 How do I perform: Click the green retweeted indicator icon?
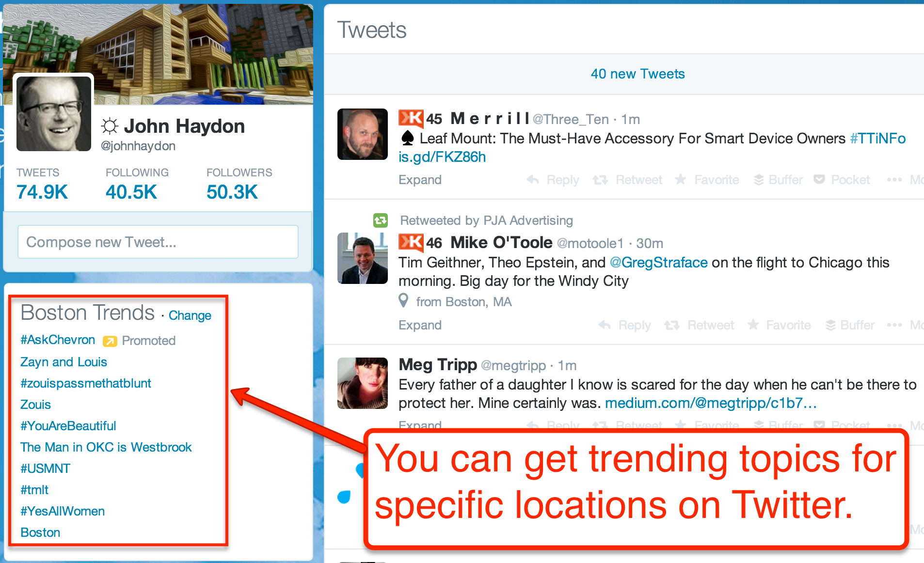tap(381, 220)
